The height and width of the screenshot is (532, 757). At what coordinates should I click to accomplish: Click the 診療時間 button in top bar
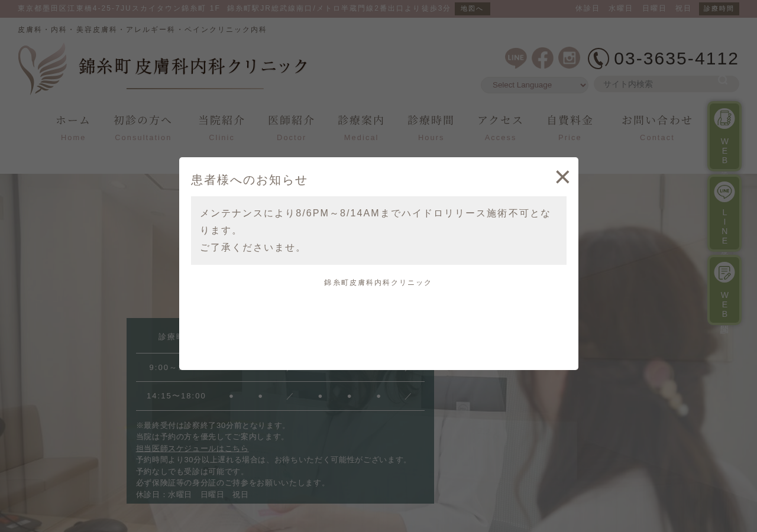[719, 9]
